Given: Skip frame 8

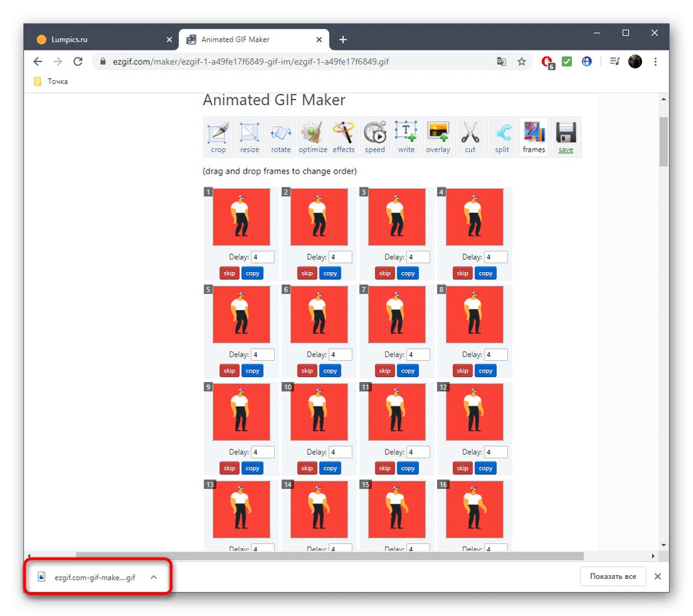Looking at the screenshot, I should [x=462, y=371].
